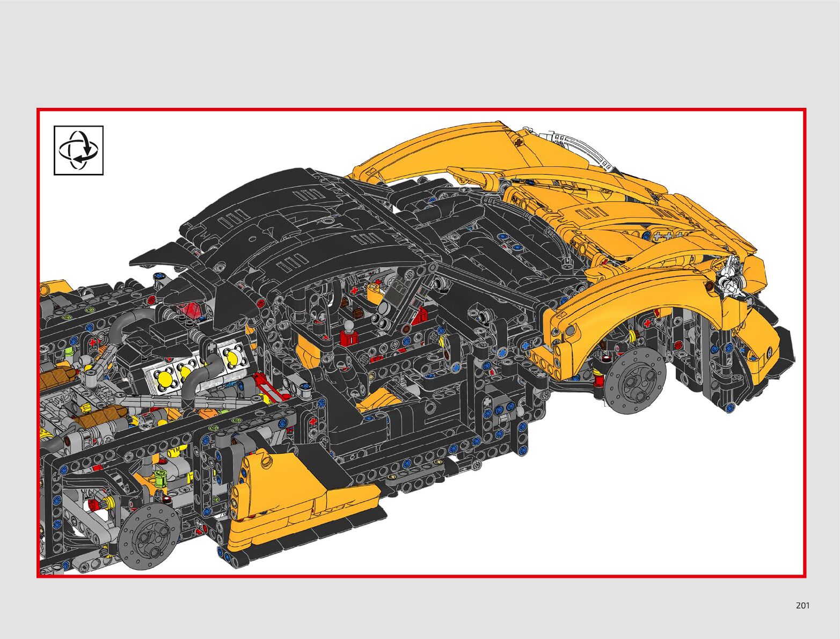Click the rotate model icon
The image size is (840, 639).
[x=78, y=150]
